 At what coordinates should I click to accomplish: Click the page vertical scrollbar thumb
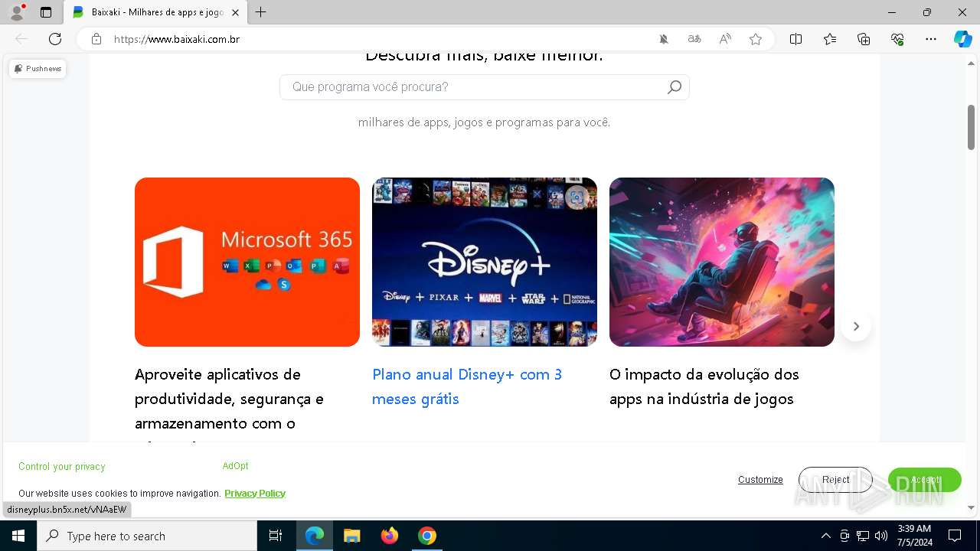click(972, 127)
